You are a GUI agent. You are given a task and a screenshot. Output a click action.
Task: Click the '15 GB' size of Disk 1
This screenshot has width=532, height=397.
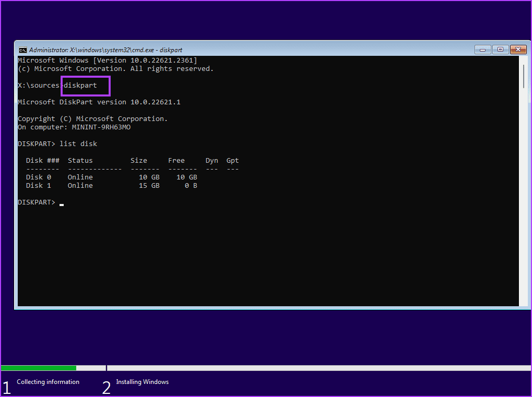pyautogui.click(x=149, y=185)
